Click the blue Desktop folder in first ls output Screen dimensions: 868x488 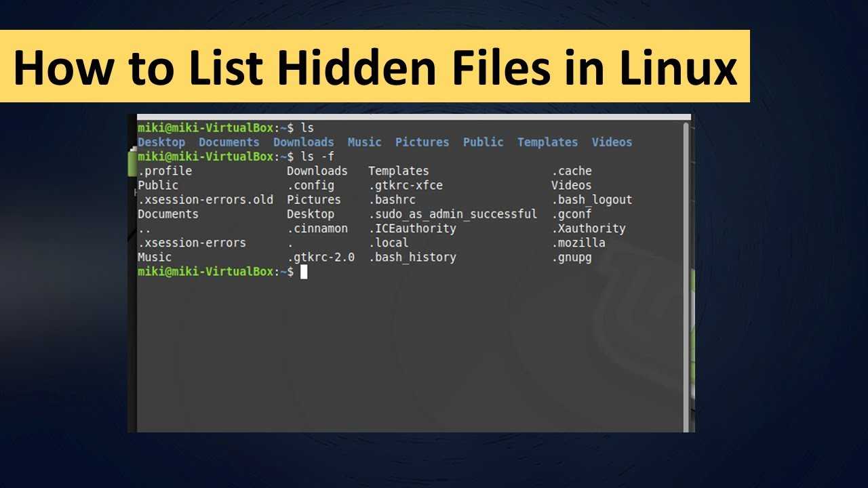coord(161,142)
